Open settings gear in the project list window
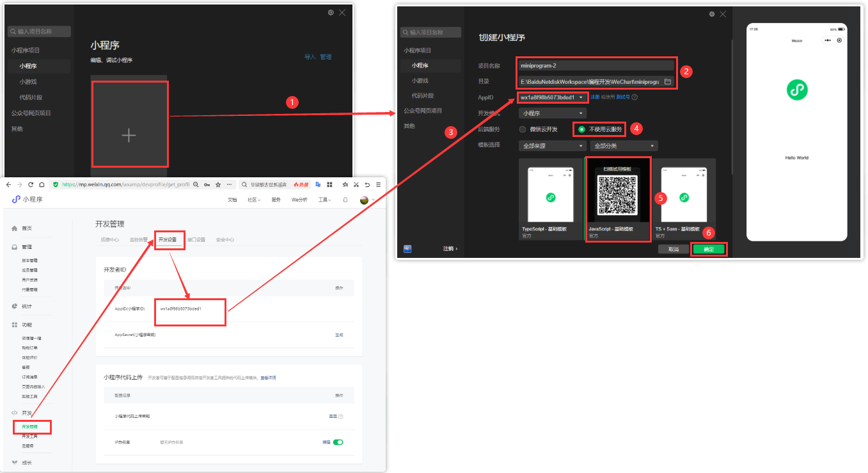Viewport: 868px width, 473px height. (x=331, y=13)
